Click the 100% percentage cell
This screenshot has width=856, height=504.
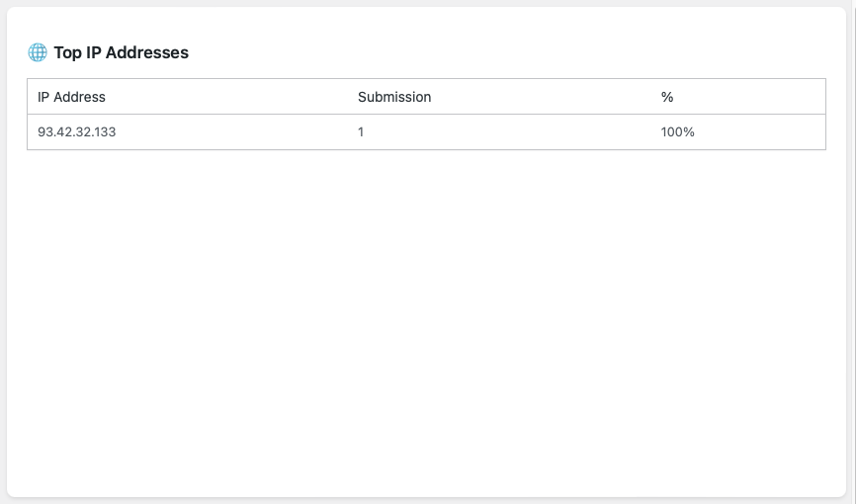(x=678, y=132)
